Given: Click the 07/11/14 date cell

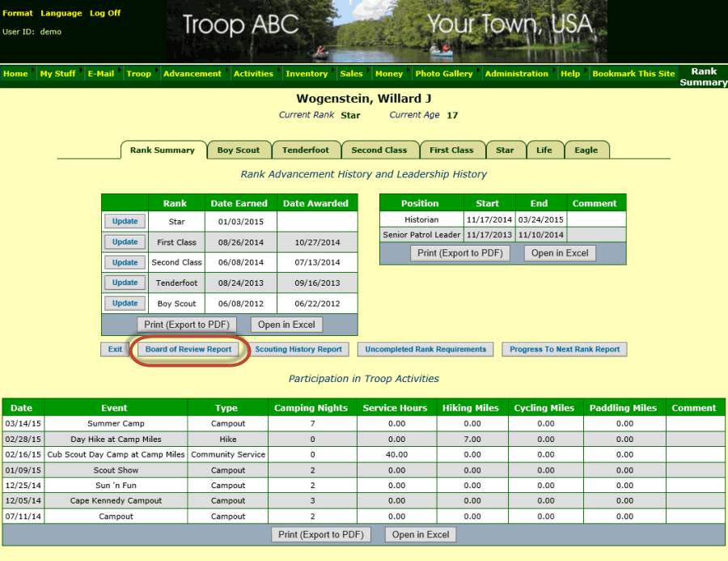Looking at the screenshot, I should tap(23, 516).
